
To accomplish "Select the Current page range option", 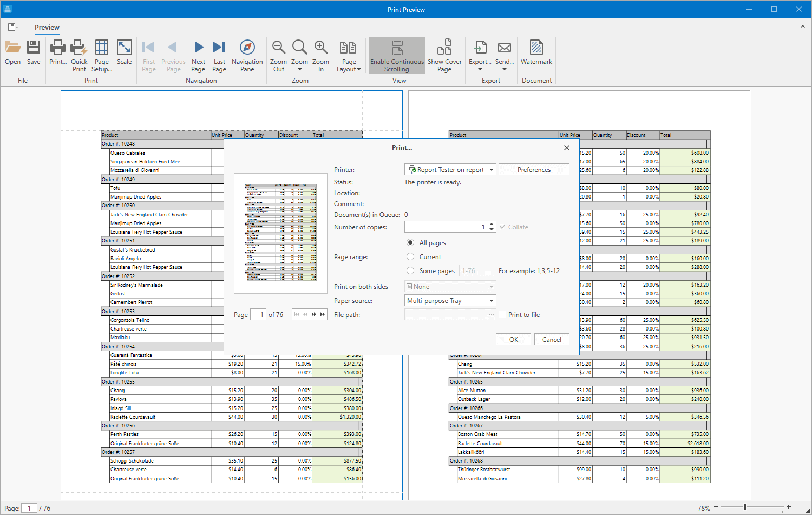I will pyautogui.click(x=410, y=257).
